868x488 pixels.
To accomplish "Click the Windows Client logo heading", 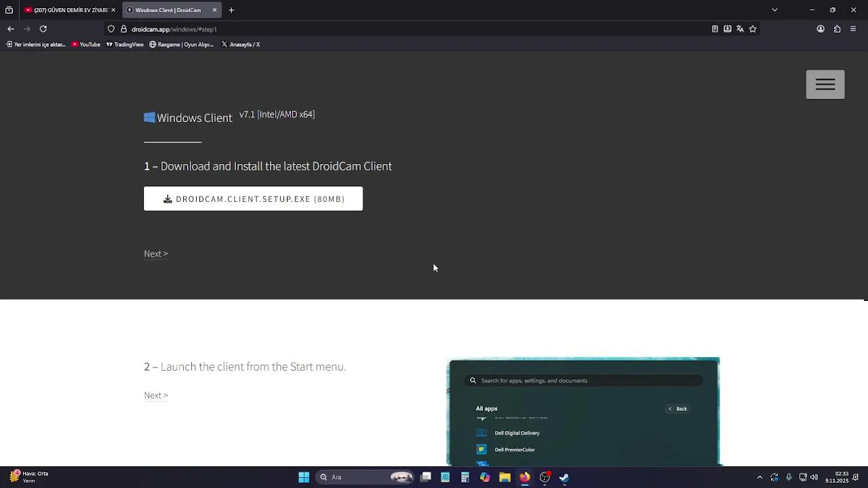I will (188, 118).
